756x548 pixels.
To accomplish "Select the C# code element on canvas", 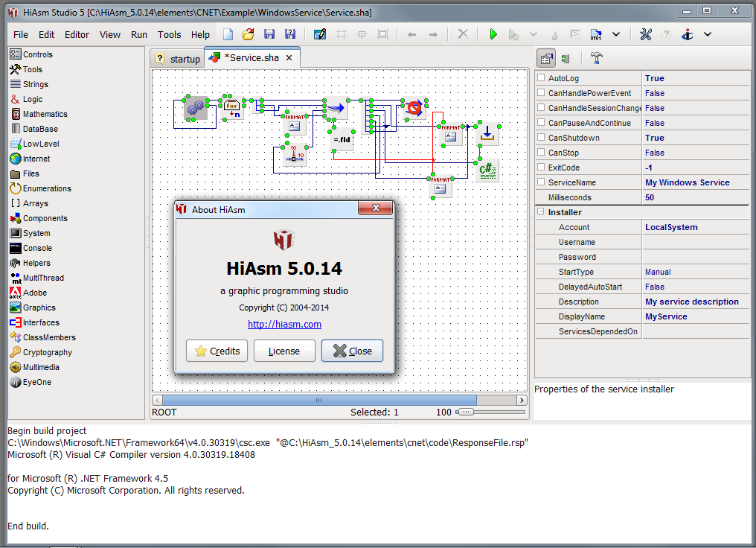I will point(487,171).
